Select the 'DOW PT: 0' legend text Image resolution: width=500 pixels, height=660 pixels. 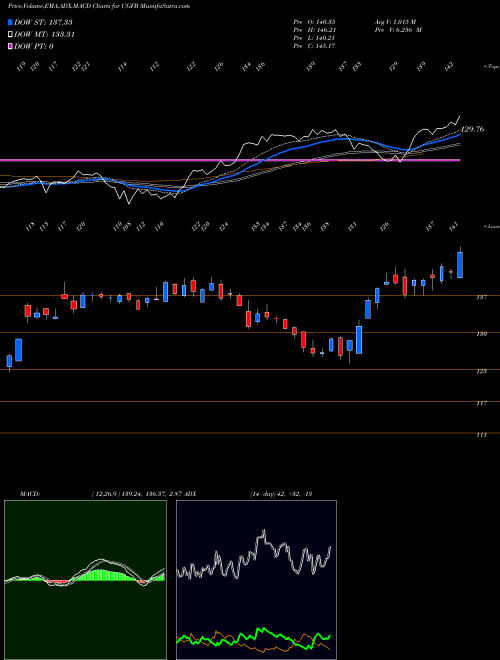point(34,47)
